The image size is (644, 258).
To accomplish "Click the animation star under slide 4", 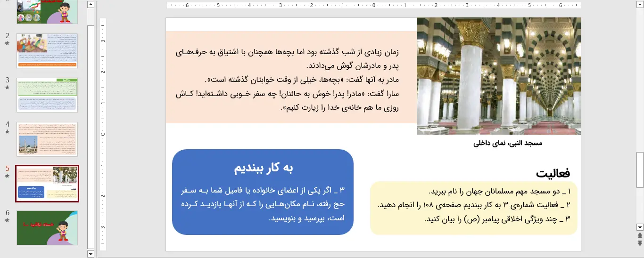I will click(7, 132).
